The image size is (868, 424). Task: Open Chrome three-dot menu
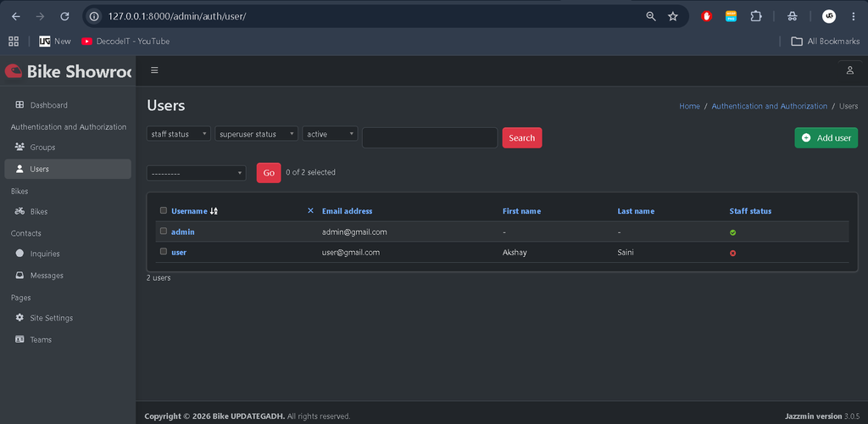tap(854, 17)
